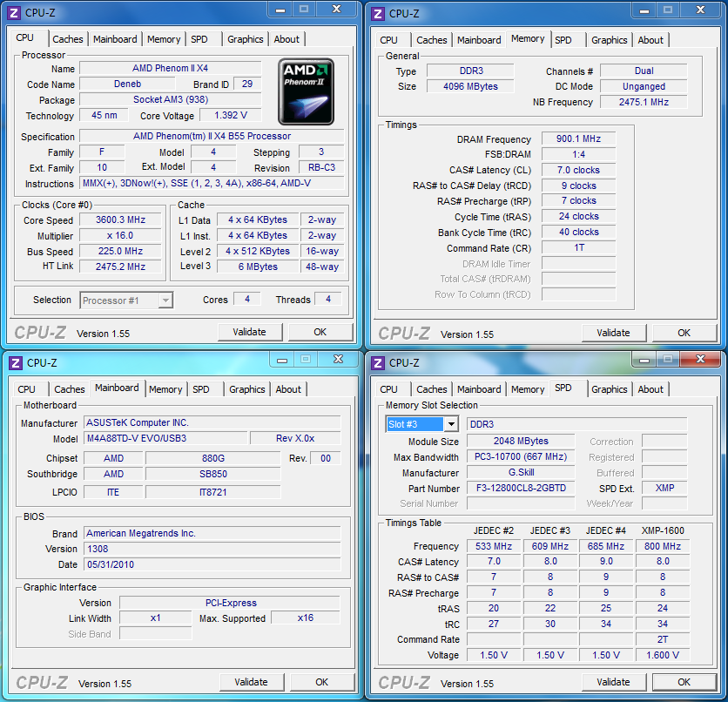Click the Core Voltage value 1.392 V
Screen dimensions: 728x702
[x=230, y=115]
